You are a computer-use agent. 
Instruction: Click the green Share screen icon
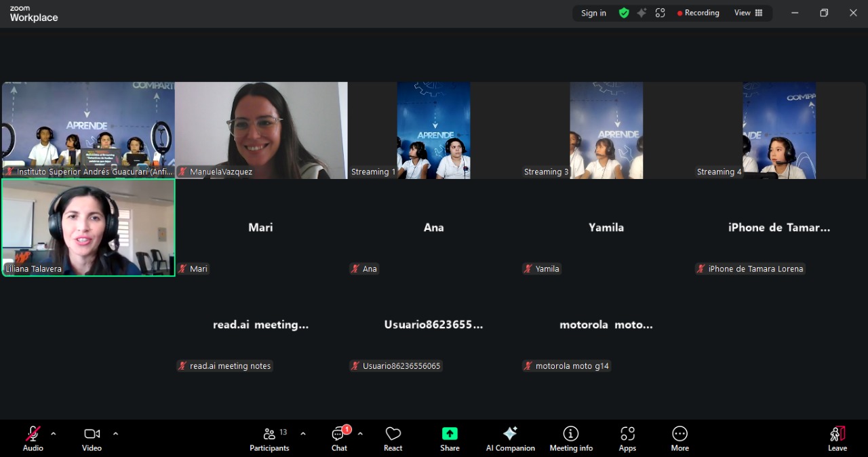[450, 438]
